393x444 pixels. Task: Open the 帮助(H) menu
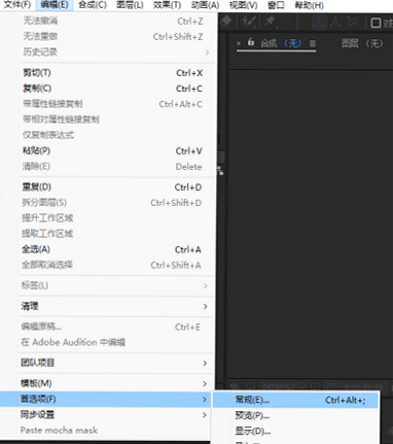pos(309,5)
